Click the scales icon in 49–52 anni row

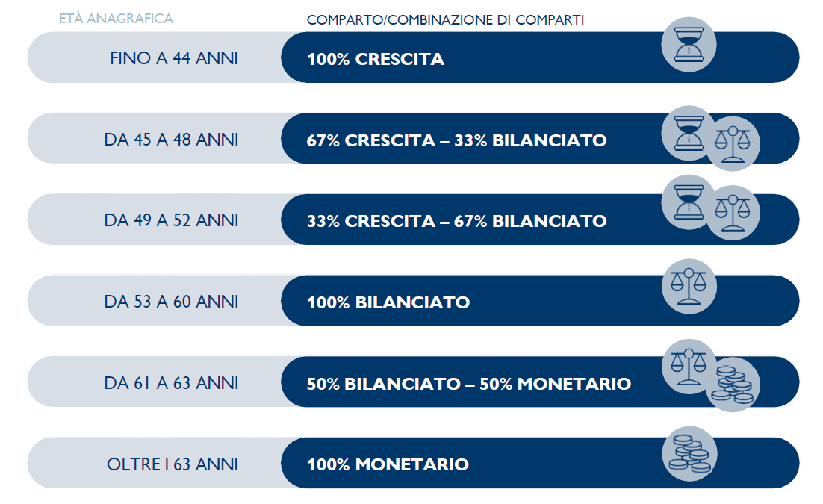[733, 213]
